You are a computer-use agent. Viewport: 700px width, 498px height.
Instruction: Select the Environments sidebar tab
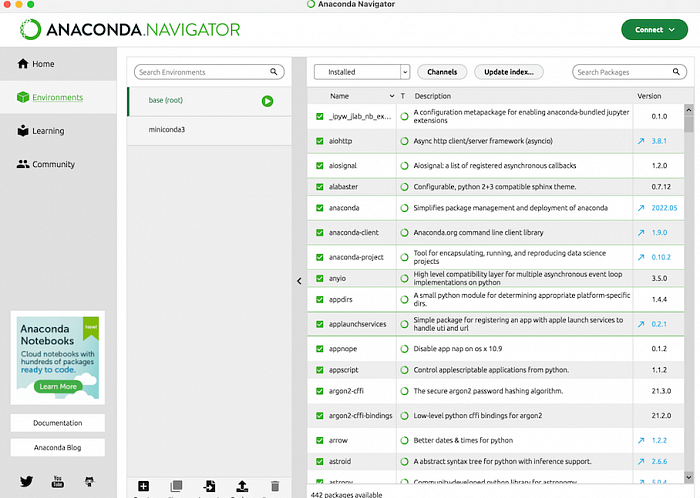click(58, 97)
